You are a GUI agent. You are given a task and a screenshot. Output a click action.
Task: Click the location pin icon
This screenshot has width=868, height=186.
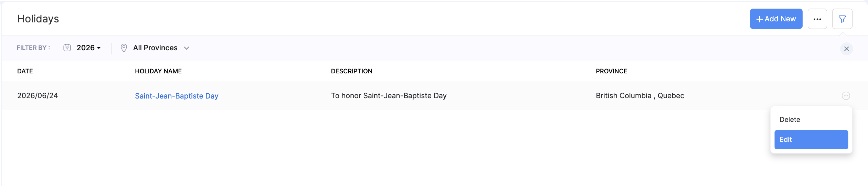(x=124, y=48)
